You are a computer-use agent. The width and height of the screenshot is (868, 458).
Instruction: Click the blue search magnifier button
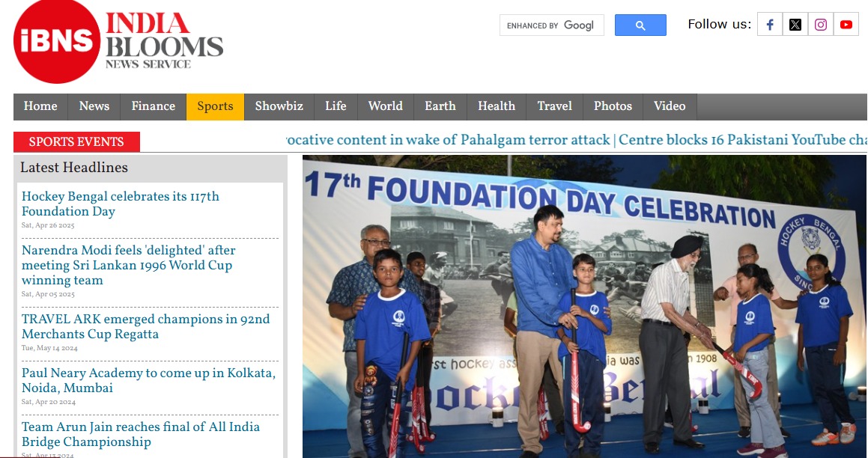pos(640,25)
